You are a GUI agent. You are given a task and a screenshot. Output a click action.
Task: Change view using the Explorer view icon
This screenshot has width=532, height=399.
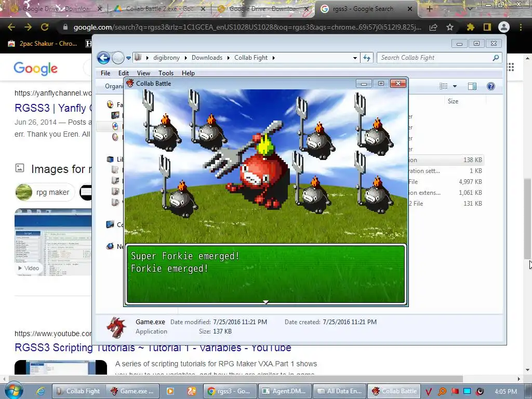(444, 86)
